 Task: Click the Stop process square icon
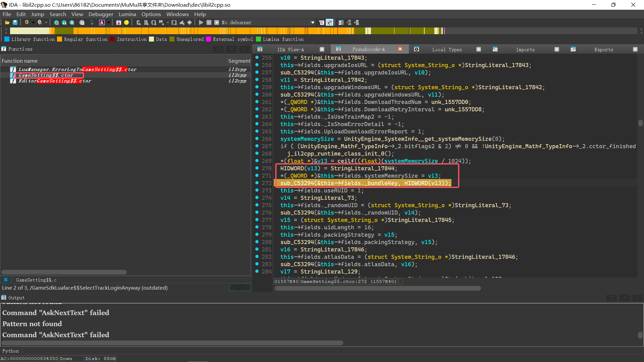[217, 22]
